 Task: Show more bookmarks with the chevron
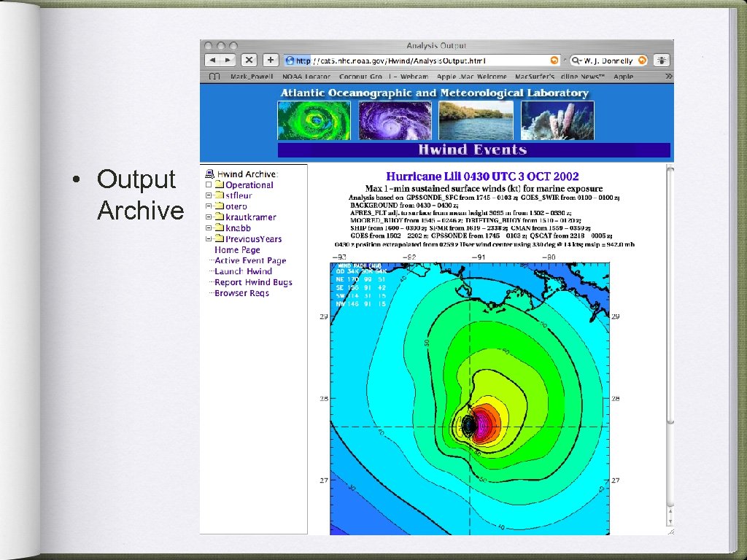click(668, 76)
